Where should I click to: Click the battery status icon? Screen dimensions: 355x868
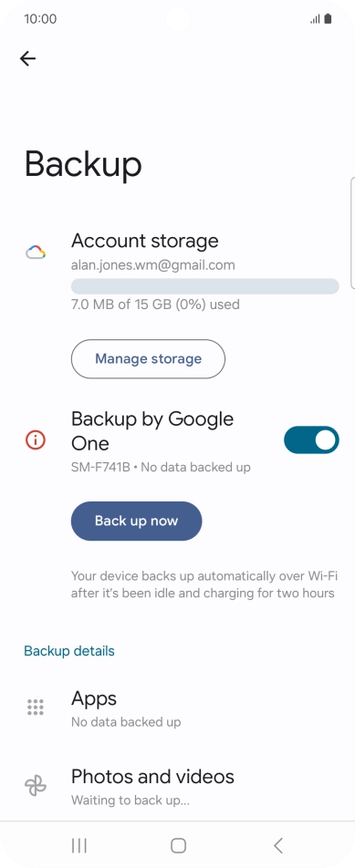[328, 19]
